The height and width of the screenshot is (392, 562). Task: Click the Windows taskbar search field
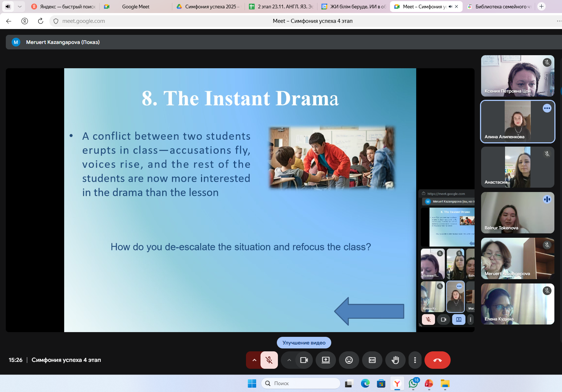pos(300,383)
